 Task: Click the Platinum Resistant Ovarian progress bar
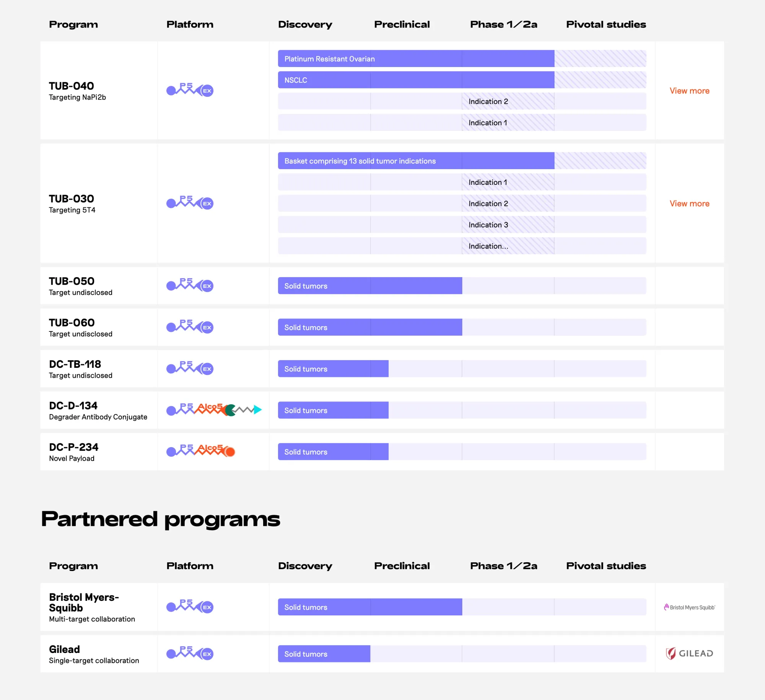coord(416,59)
